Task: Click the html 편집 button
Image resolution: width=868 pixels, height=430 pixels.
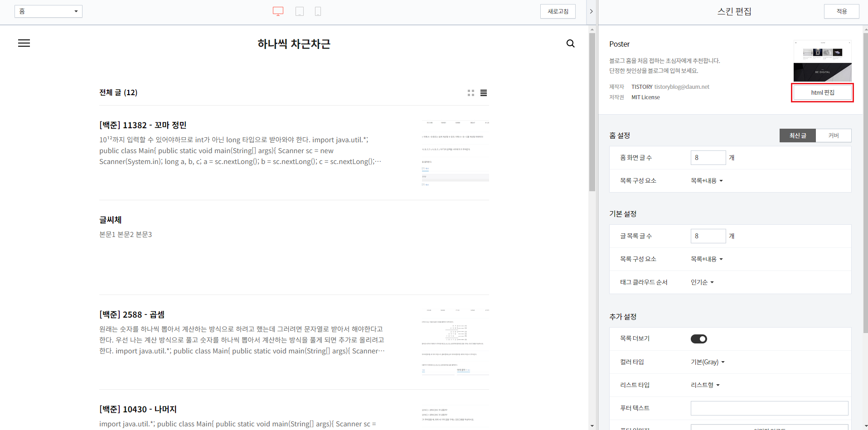Action: coord(823,92)
